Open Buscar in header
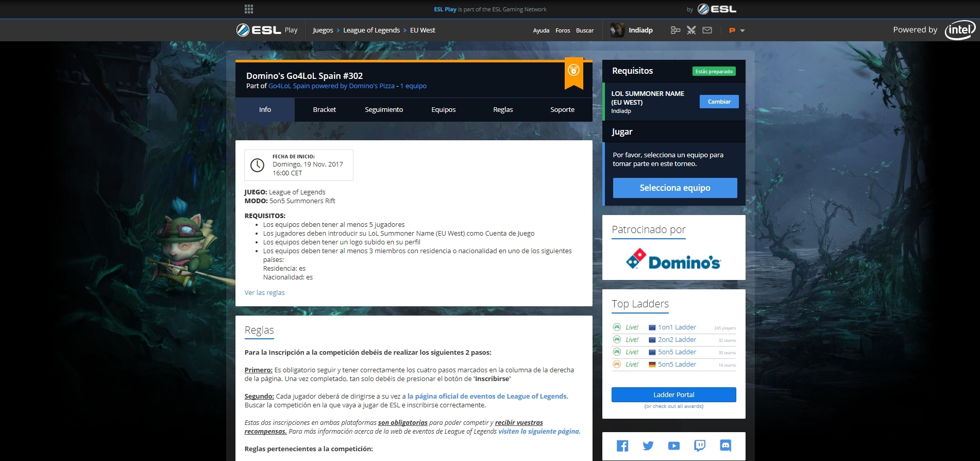This screenshot has height=461, width=980. pyautogui.click(x=585, y=30)
